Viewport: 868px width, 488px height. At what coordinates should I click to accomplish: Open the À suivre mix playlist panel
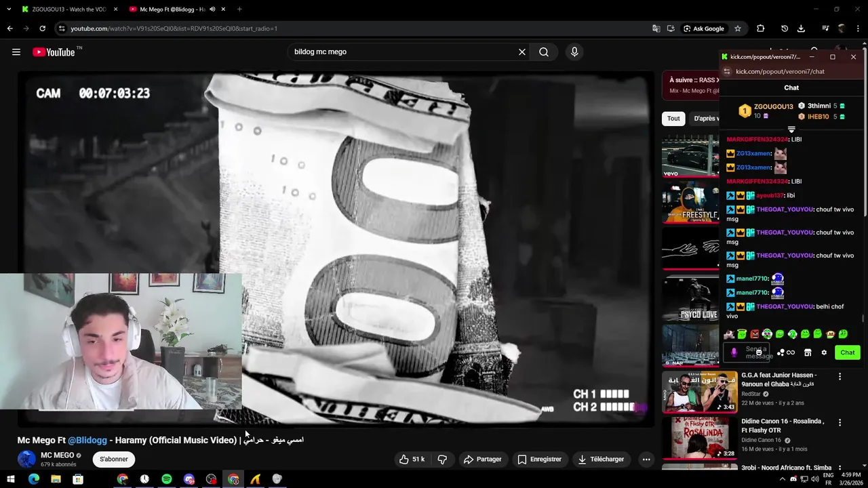pos(690,85)
